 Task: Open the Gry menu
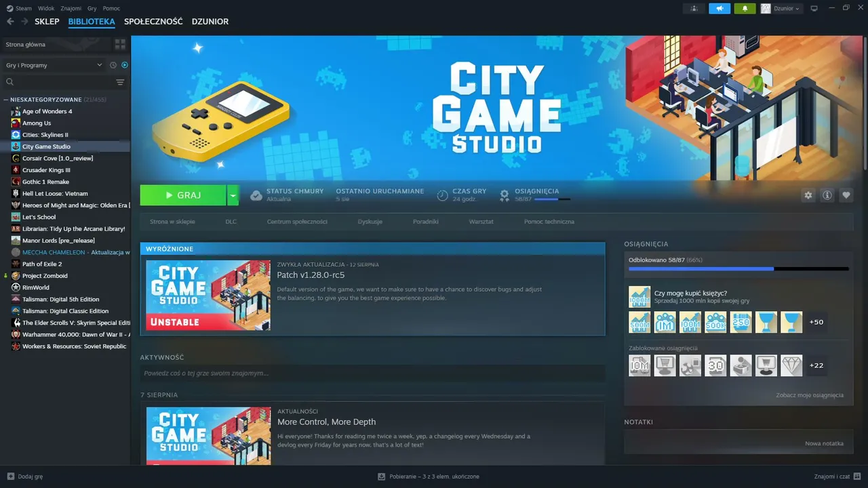(92, 8)
